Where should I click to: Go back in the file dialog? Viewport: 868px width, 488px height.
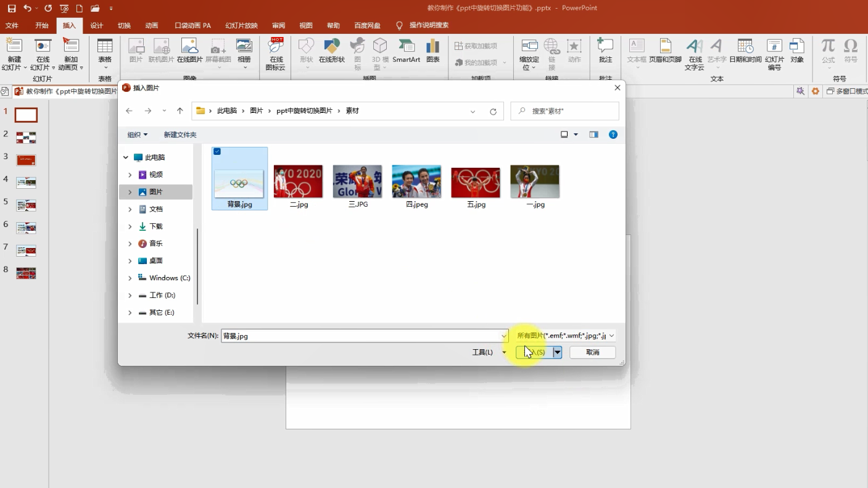tap(129, 111)
